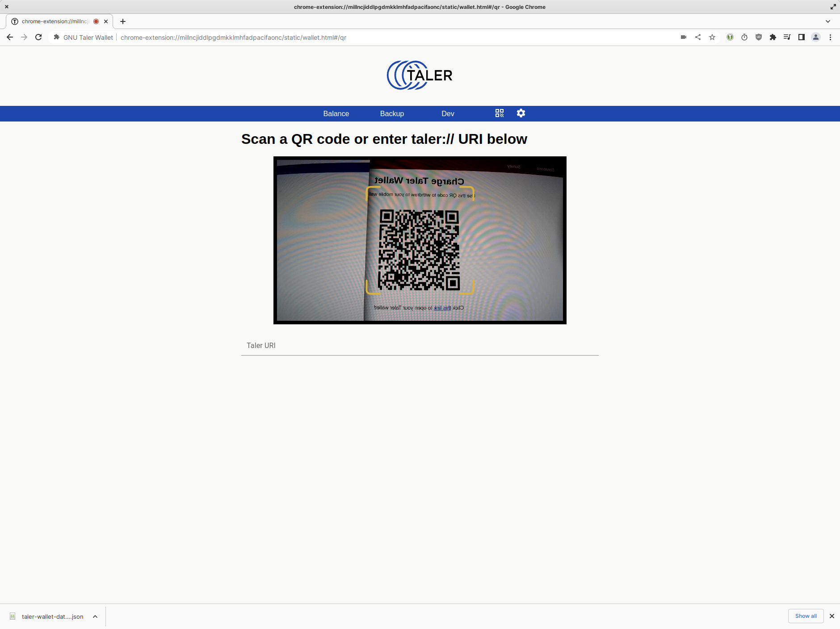840x629 pixels.
Task: Open the QR code scanner icon
Action: (499, 113)
